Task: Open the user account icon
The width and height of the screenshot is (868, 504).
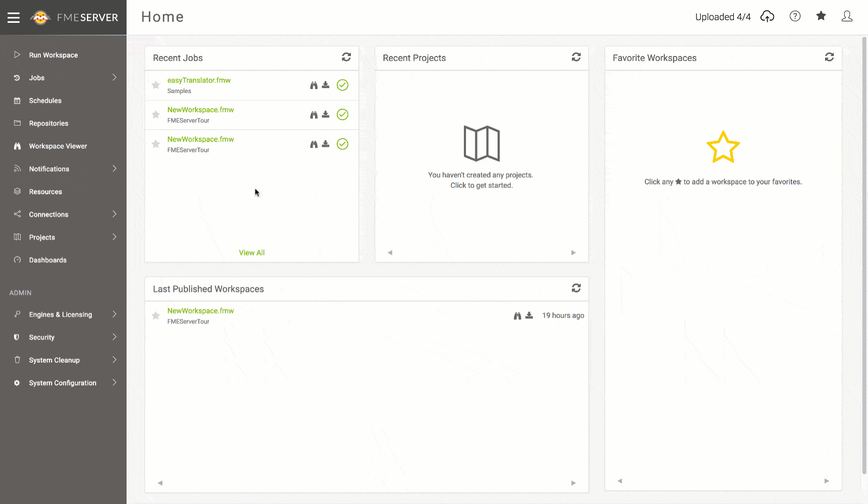Action: click(x=847, y=16)
